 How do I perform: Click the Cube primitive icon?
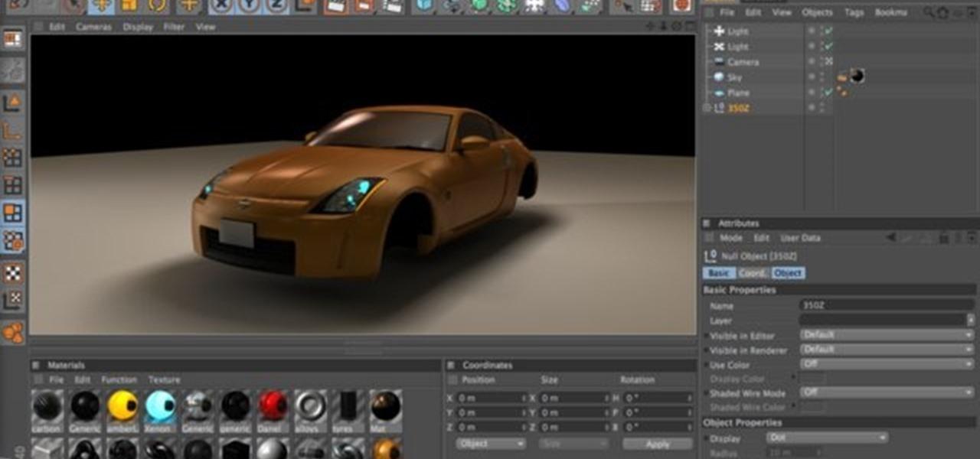pos(425,6)
